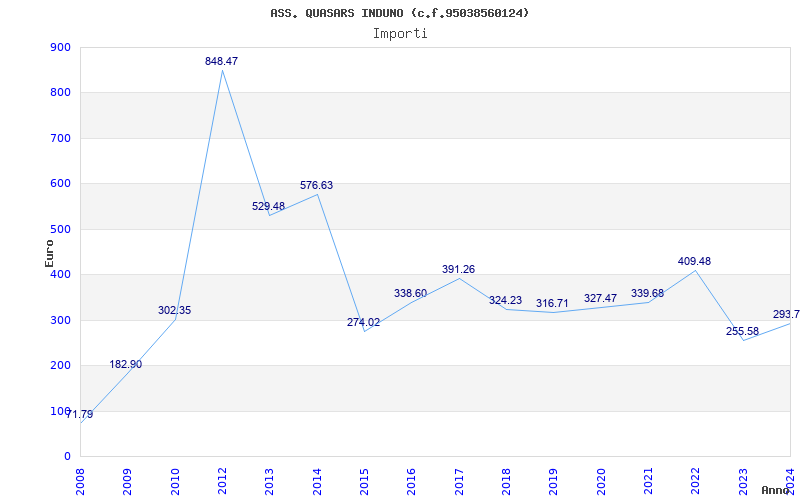Click the 2013 x-axis year
This screenshot has width=800, height=500.
click(270, 481)
